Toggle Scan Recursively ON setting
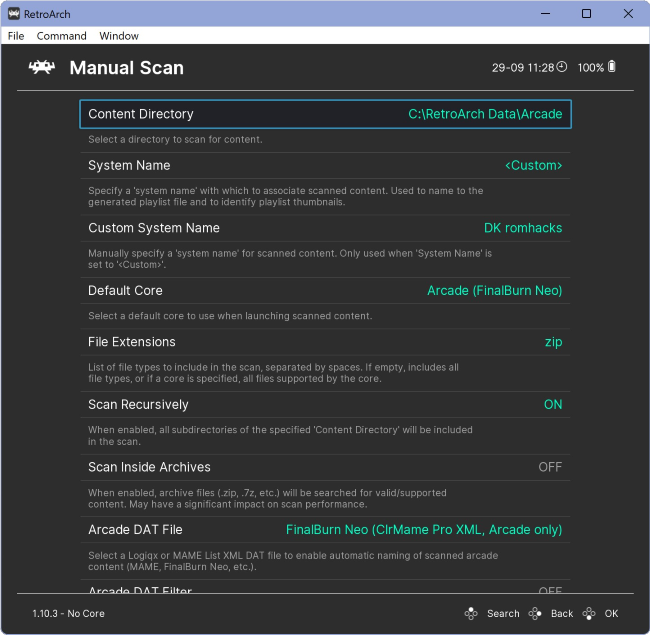This screenshot has width=650, height=635. (x=553, y=405)
